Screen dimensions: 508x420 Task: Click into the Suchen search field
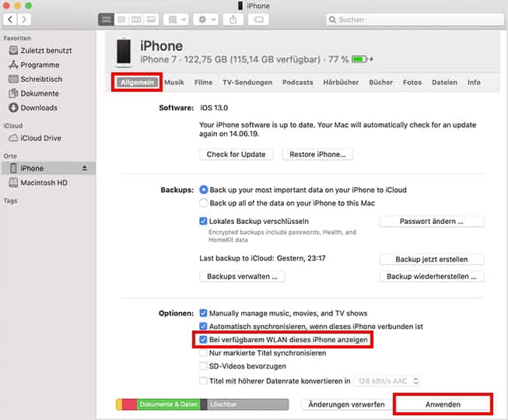point(415,19)
